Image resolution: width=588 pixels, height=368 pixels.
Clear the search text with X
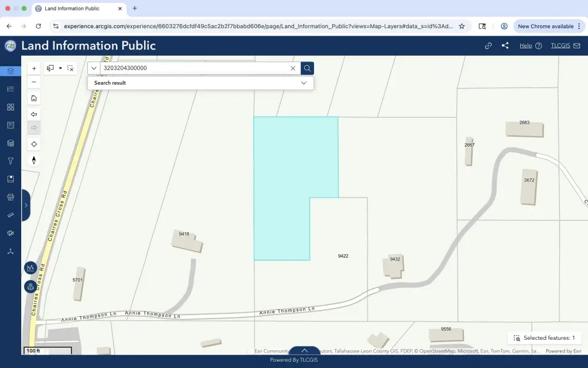pos(293,68)
